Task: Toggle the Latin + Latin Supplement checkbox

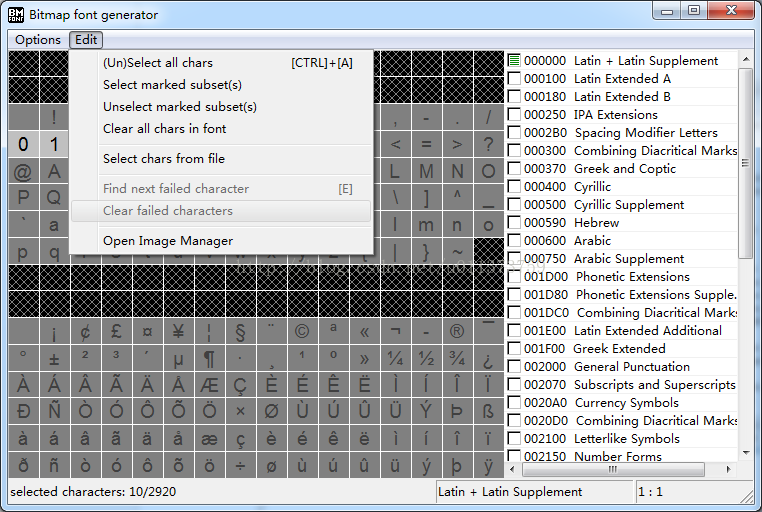Action: (514, 61)
